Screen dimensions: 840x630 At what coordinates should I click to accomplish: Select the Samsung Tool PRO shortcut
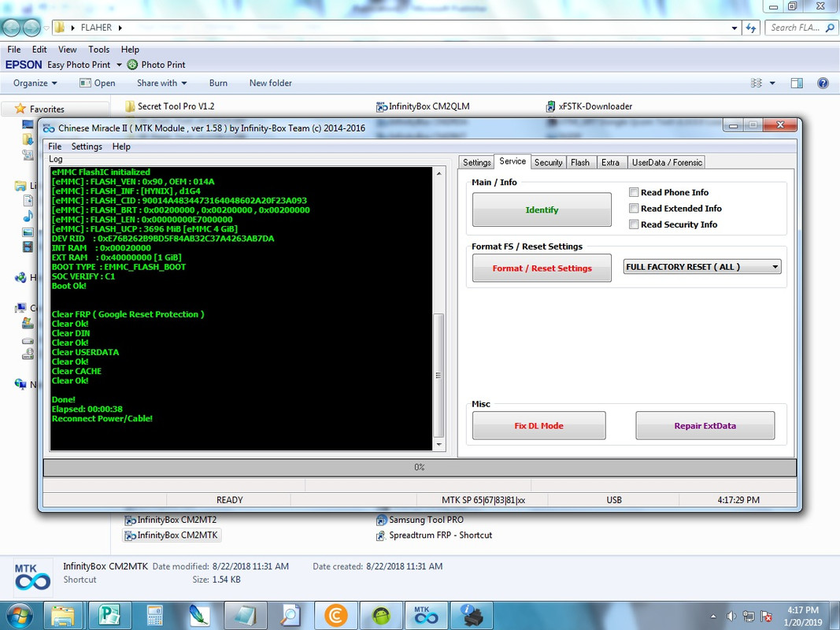tap(420, 520)
